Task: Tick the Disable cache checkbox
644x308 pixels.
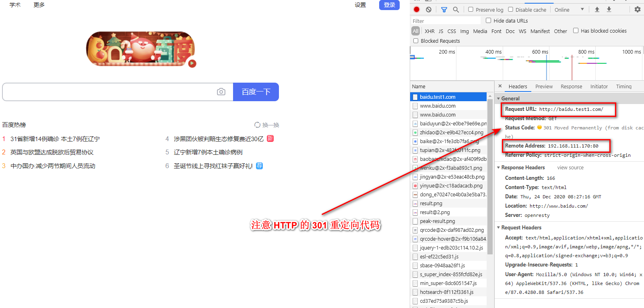Action: tap(510, 9)
